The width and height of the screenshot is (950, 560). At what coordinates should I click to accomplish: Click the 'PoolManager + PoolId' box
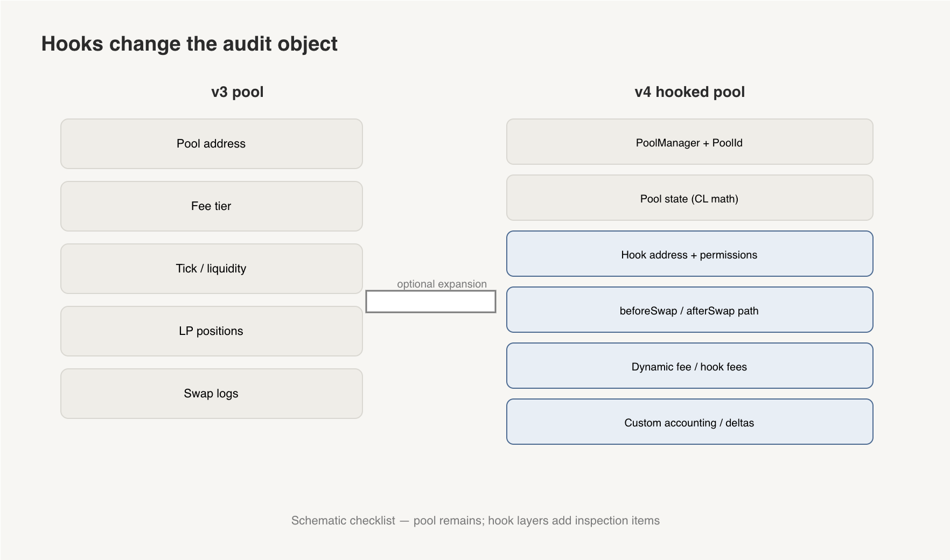point(690,142)
